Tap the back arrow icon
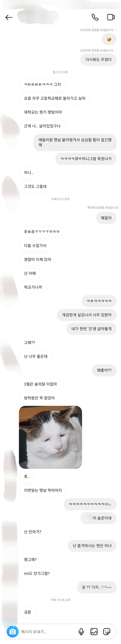This screenshot has width=121, height=644. point(9,17)
